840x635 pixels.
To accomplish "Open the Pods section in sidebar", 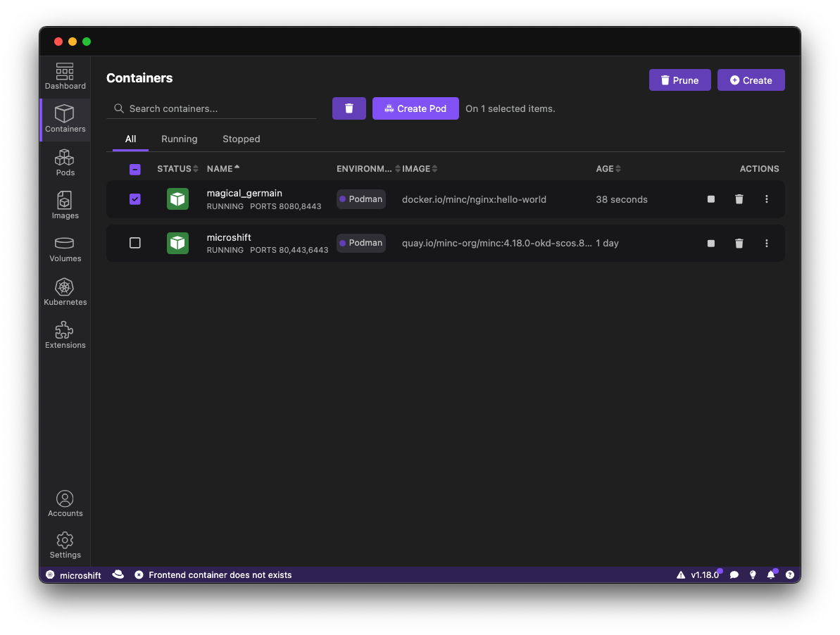I will tap(65, 163).
